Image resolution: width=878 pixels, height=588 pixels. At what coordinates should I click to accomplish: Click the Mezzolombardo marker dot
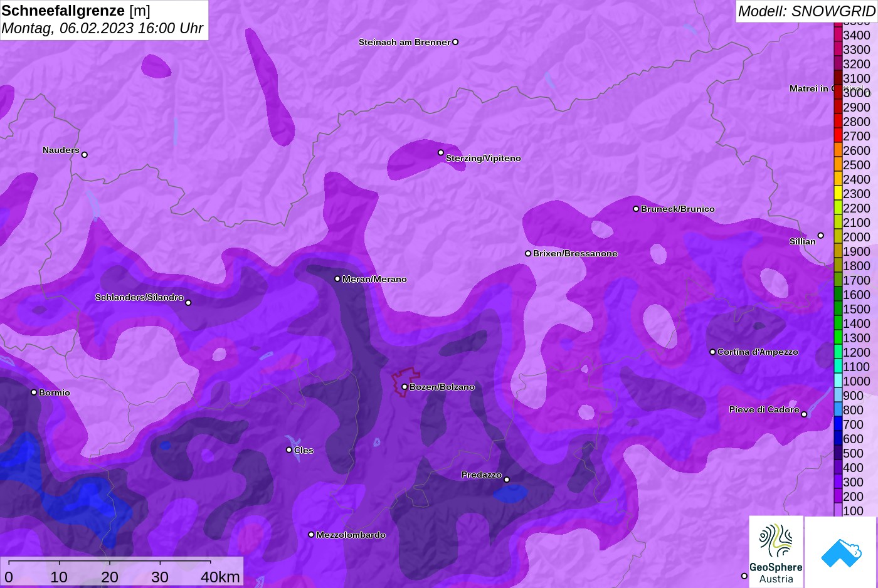point(311,535)
